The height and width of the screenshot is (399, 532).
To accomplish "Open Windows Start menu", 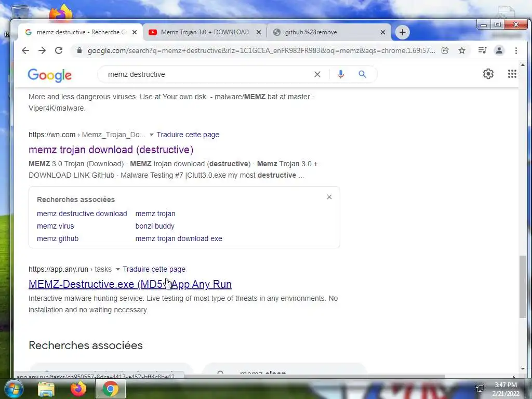I will (13, 389).
